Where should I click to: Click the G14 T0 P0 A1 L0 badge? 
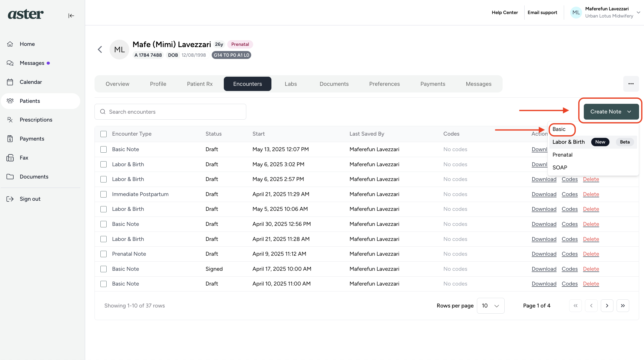[231, 55]
